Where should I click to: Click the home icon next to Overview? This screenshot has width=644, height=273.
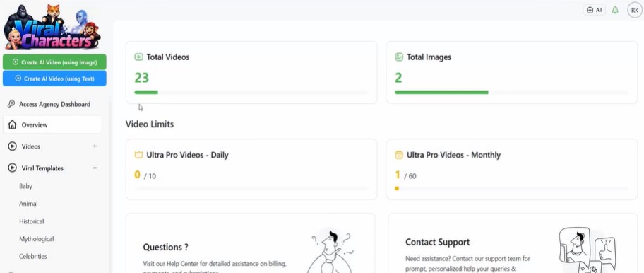pos(13,124)
